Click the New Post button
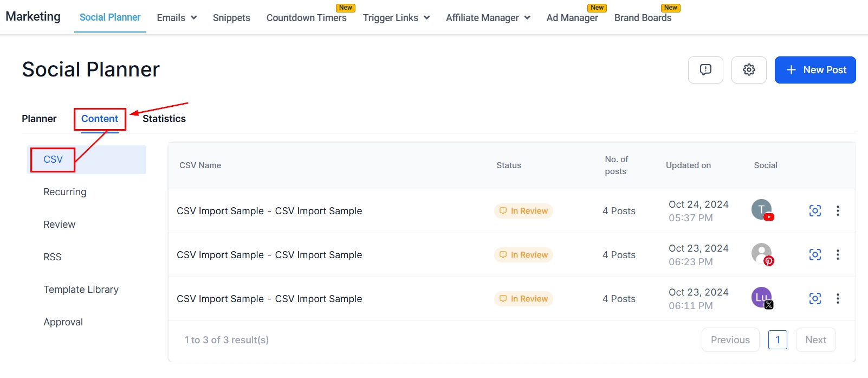 pyautogui.click(x=815, y=70)
